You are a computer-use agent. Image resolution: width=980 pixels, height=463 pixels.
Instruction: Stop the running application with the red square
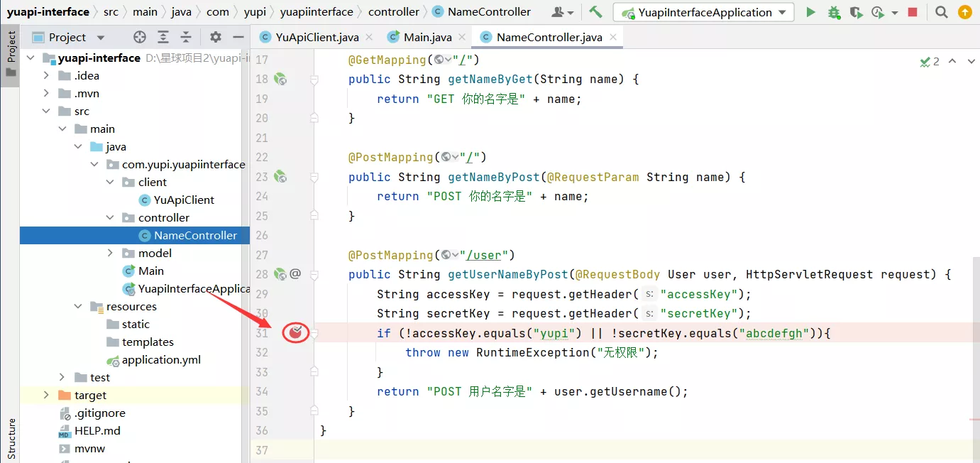point(913,12)
